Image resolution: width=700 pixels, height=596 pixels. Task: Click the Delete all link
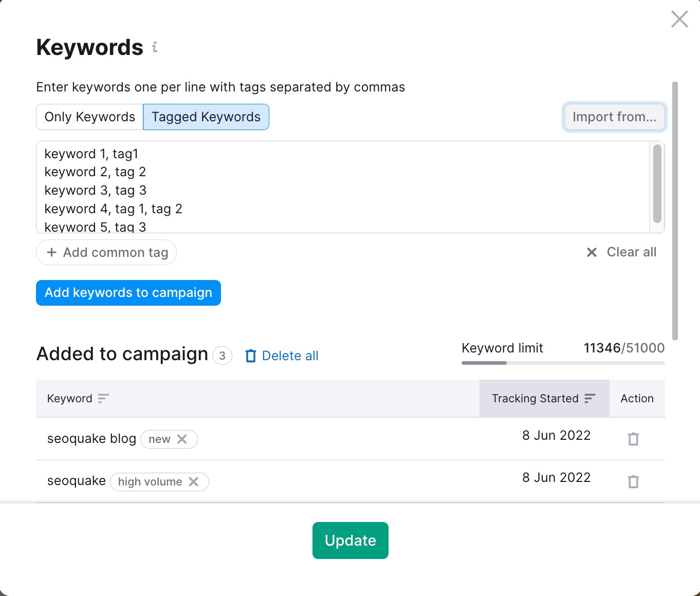[x=290, y=356]
